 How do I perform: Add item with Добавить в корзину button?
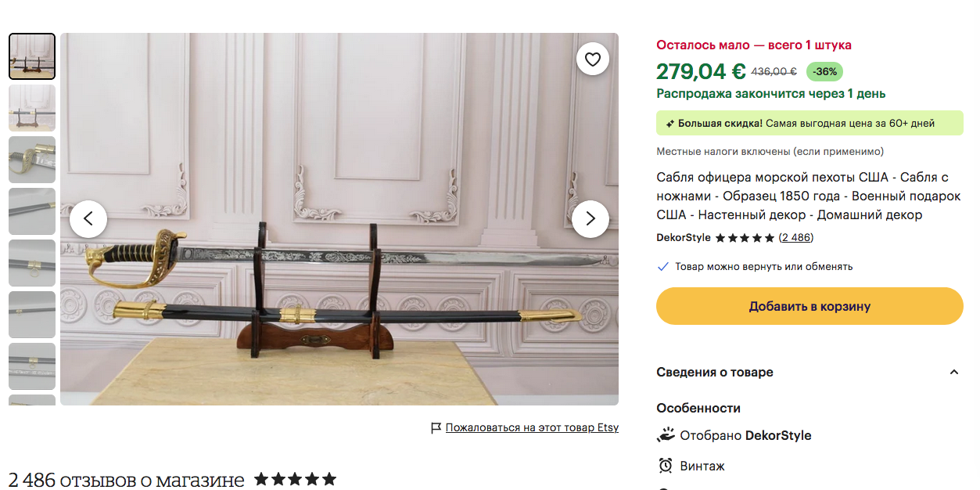pyautogui.click(x=809, y=306)
